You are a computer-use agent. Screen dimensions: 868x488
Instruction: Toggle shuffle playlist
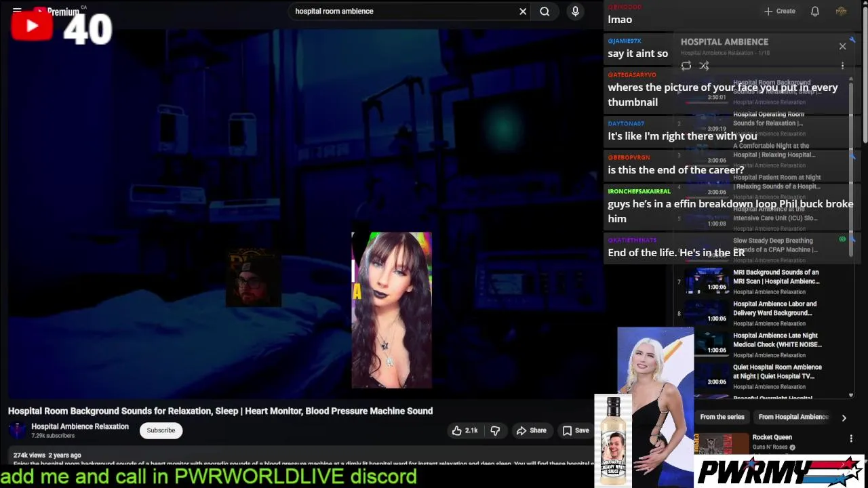(x=704, y=66)
